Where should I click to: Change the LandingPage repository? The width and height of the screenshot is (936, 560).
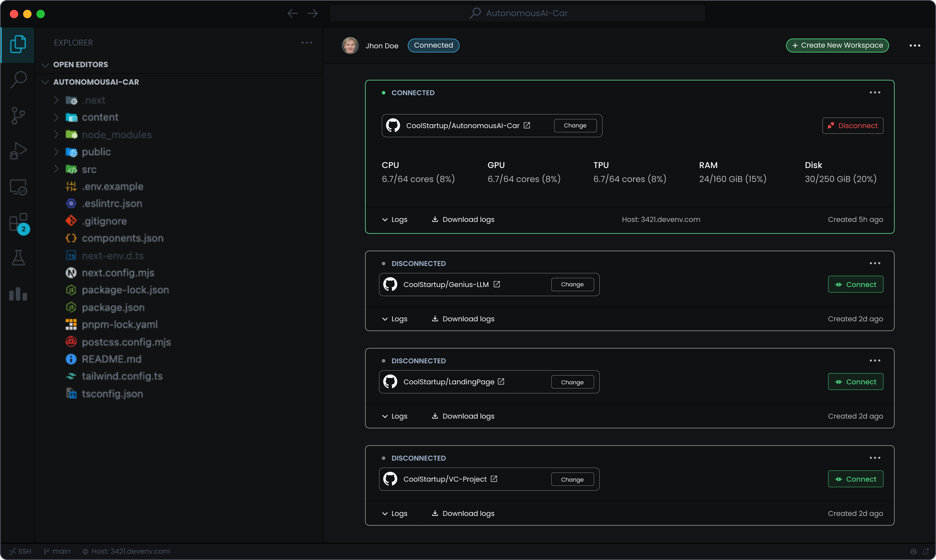pyautogui.click(x=572, y=382)
